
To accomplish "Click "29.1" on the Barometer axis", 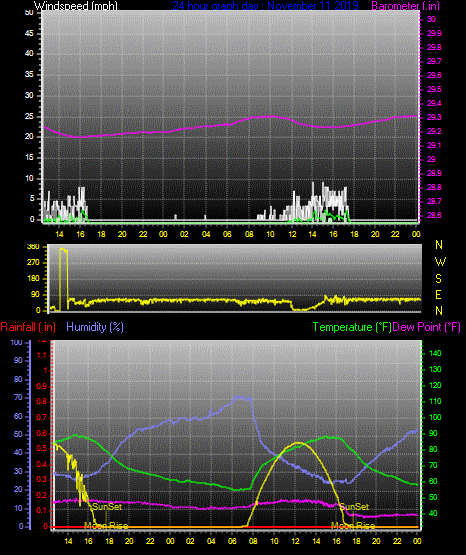I will coord(434,145).
